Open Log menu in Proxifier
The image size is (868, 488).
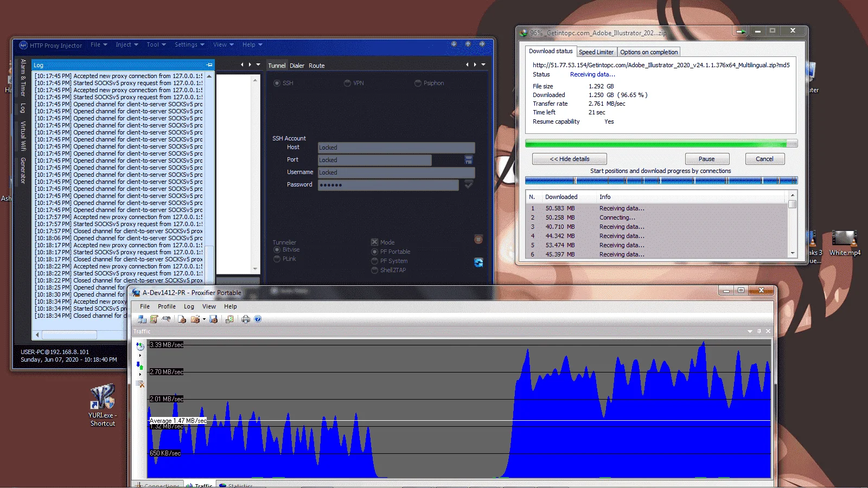(189, 306)
